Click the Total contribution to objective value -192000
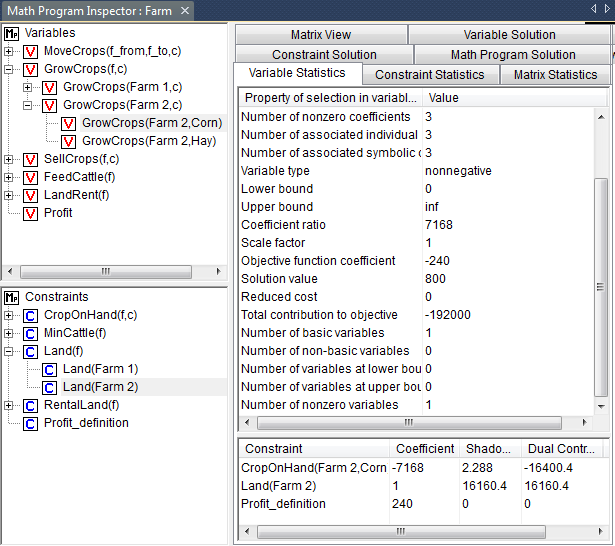The height and width of the screenshot is (546, 615). tap(448, 315)
